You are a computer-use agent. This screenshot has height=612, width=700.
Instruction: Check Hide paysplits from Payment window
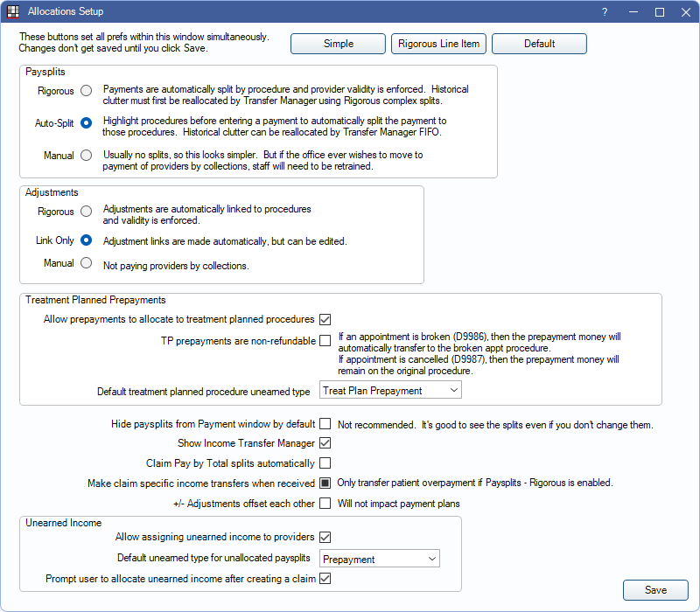tap(325, 424)
